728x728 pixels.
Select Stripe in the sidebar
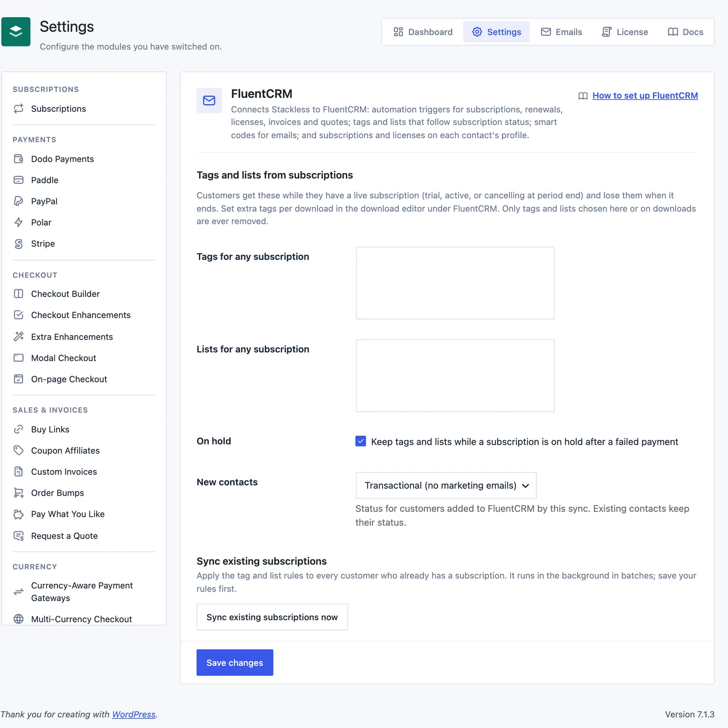(x=84, y=244)
